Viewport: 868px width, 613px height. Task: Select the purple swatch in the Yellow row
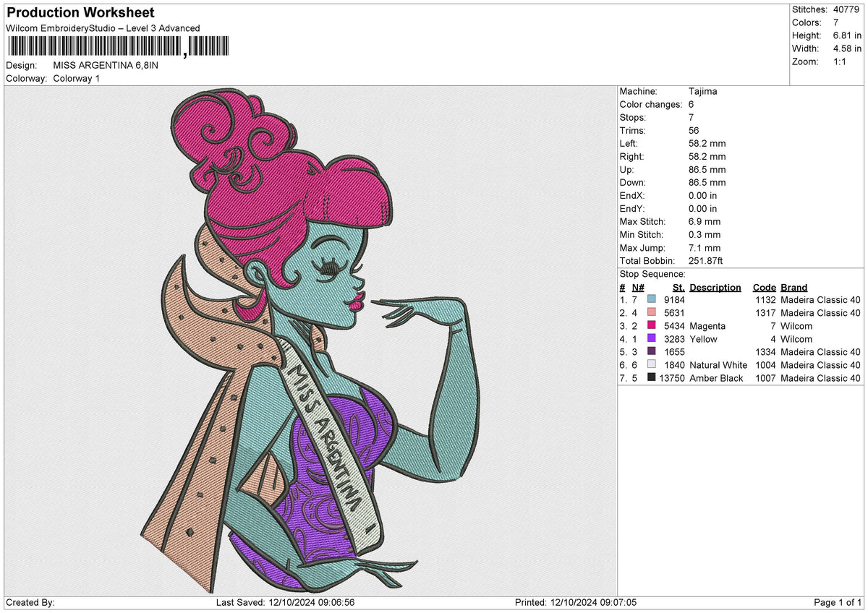652,339
